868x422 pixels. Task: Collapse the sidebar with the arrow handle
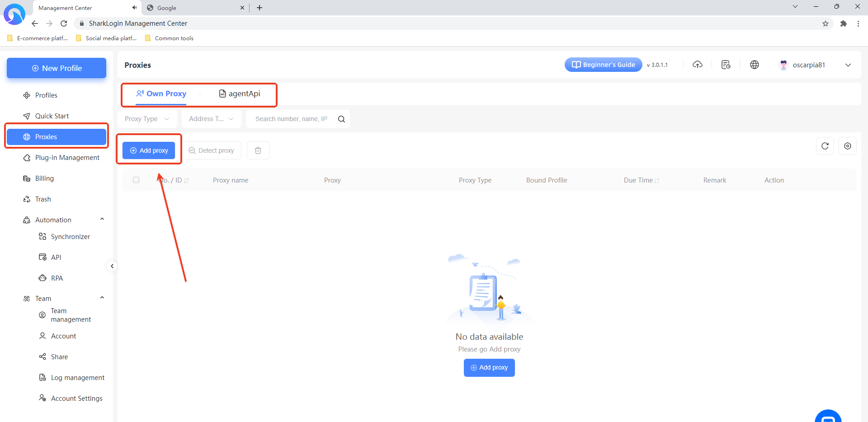(x=112, y=266)
